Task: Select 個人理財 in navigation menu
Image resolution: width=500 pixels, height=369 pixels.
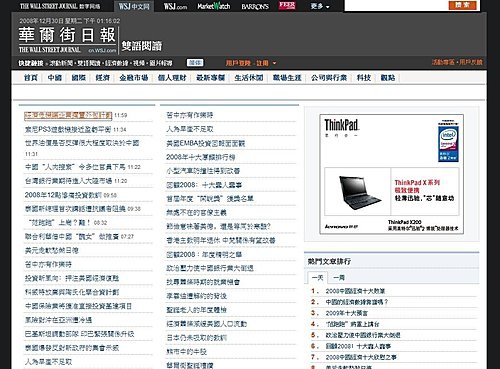Action: (172, 78)
